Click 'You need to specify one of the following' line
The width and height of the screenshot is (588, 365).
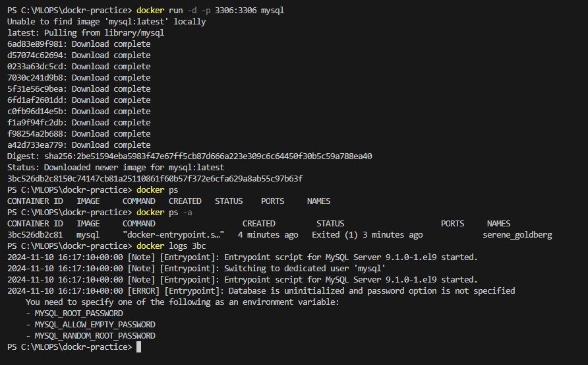(182, 302)
